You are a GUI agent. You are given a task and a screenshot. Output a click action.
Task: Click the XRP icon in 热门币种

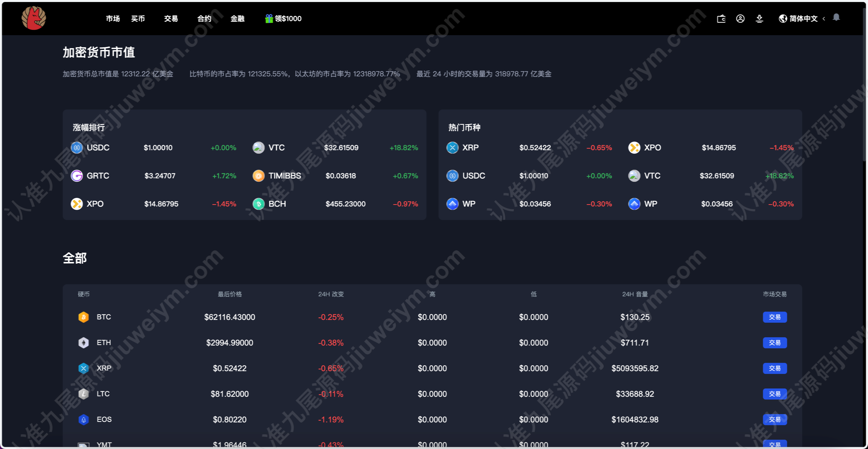pos(452,148)
